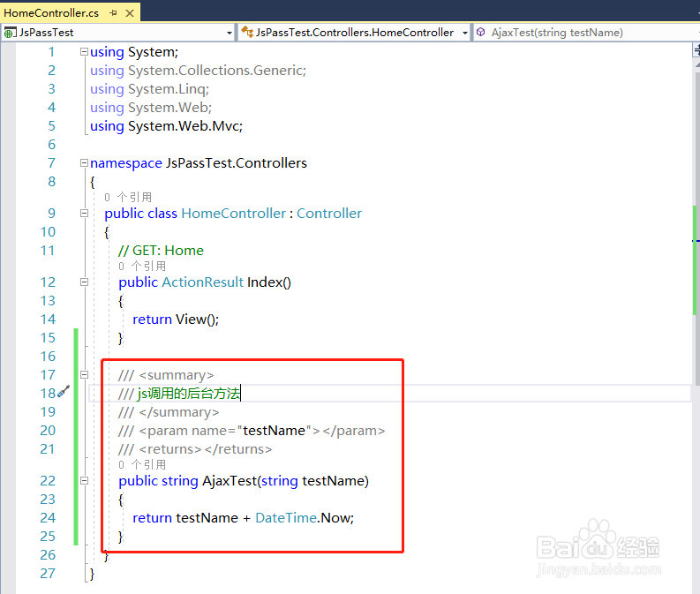Click the '// GET: Home' comment
Screen dimensions: 700x594
point(161,251)
